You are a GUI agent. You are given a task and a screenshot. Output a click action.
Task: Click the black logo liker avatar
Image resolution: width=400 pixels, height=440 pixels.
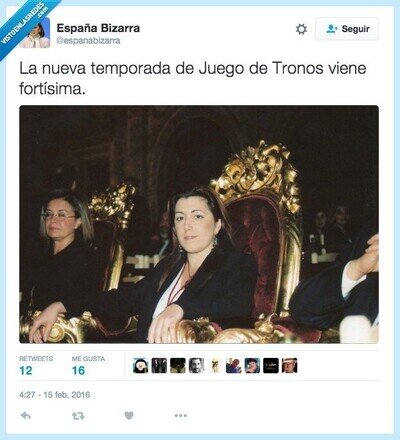pyautogui.click(x=271, y=366)
